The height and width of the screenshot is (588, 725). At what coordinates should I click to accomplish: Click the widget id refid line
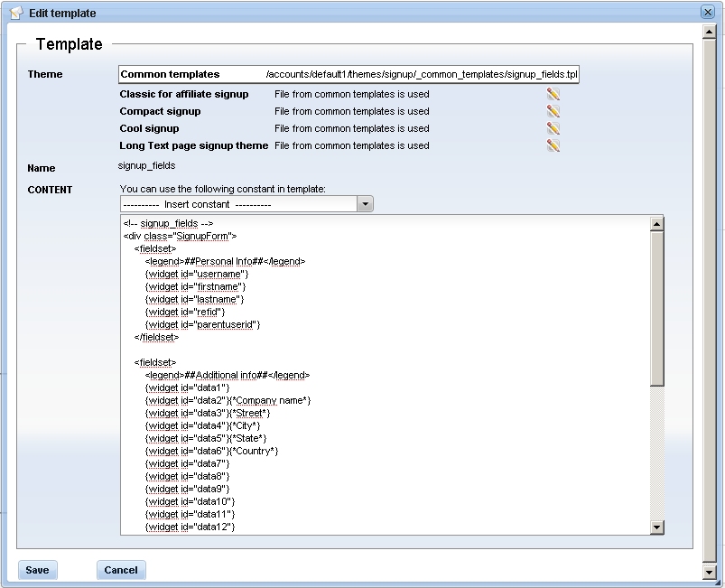[184, 312]
